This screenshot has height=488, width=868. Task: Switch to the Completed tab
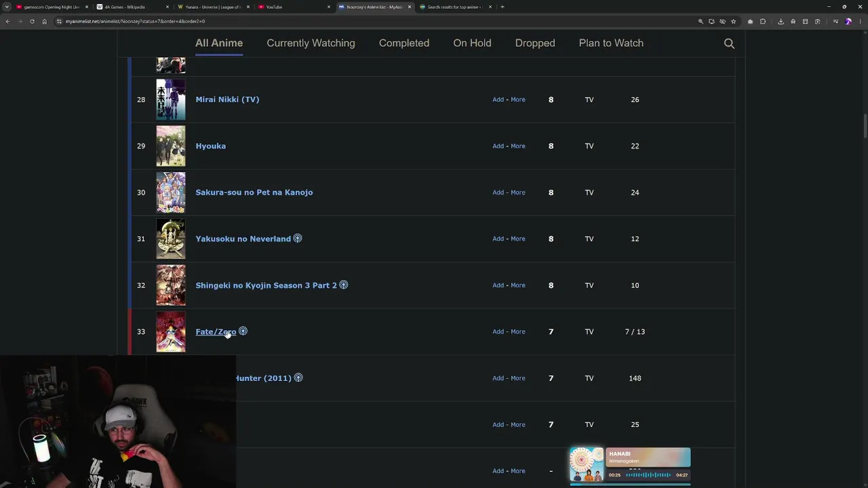pyautogui.click(x=404, y=43)
